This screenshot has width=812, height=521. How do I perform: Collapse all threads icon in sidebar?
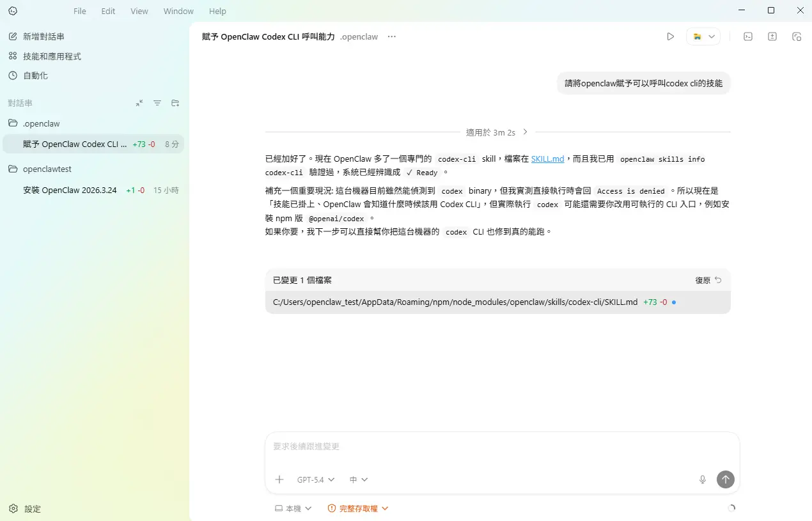pyautogui.click(x=139, y=103)
